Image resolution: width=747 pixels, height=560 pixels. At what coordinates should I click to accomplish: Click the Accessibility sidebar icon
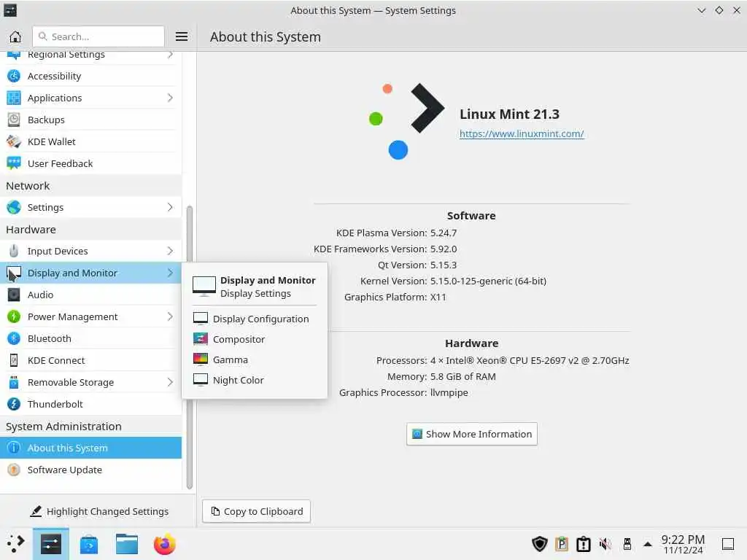[14, 76]
